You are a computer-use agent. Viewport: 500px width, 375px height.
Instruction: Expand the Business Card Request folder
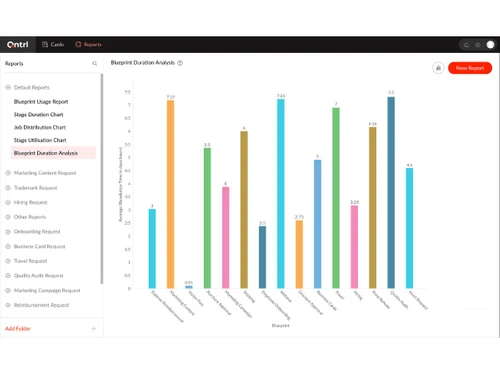tap(8, 246)
